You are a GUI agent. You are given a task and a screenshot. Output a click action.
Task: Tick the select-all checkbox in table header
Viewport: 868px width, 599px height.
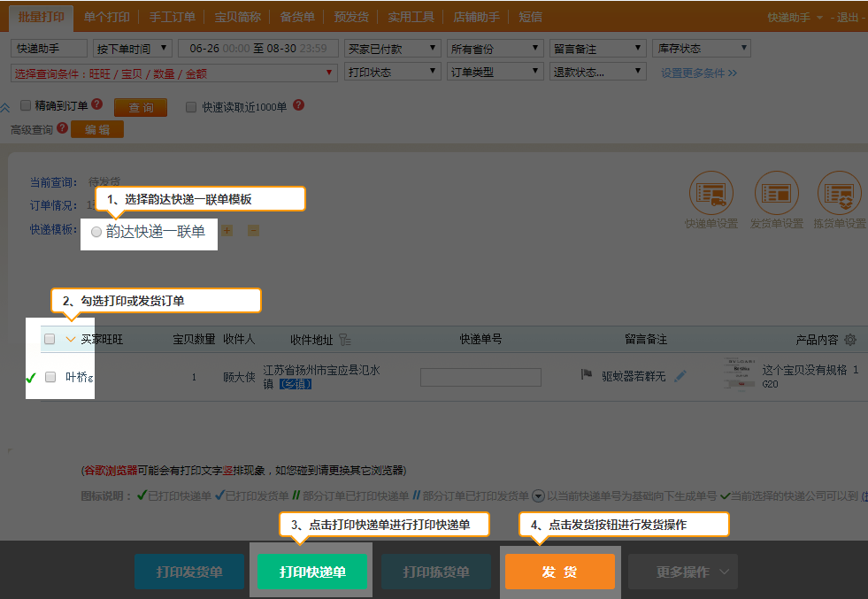point(50,339)
